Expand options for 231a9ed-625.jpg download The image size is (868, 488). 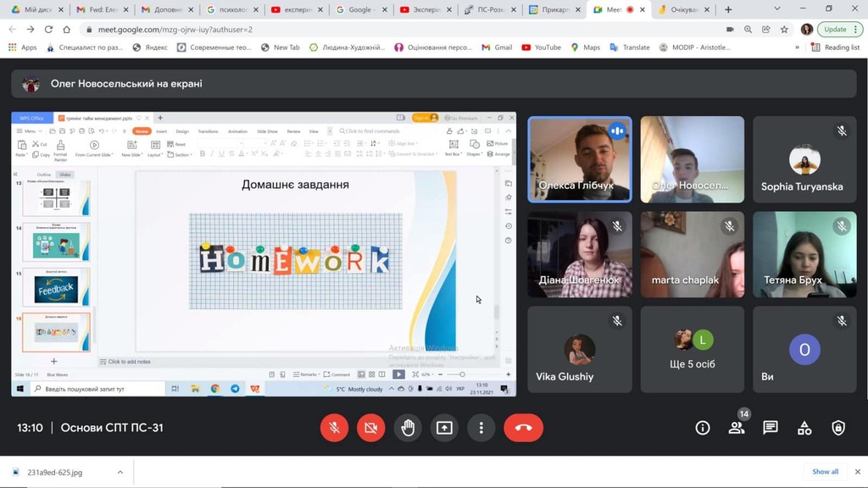point(120,472)
